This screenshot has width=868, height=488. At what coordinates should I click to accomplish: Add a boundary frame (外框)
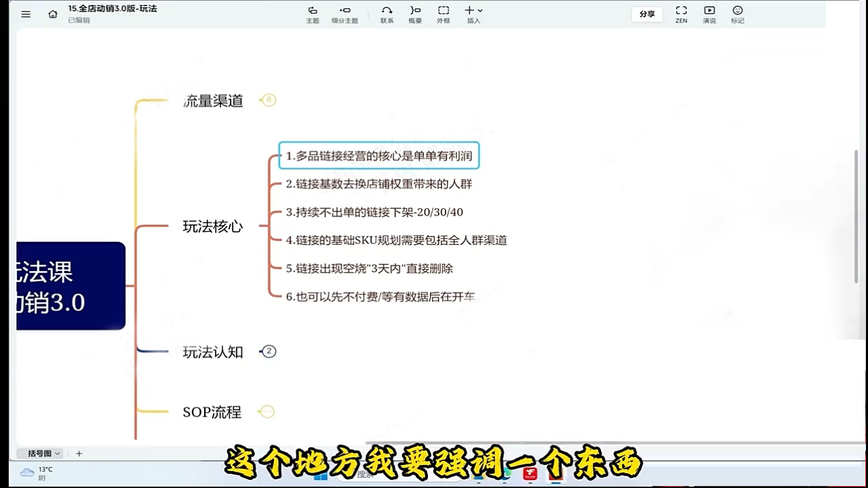pos(443,14)
